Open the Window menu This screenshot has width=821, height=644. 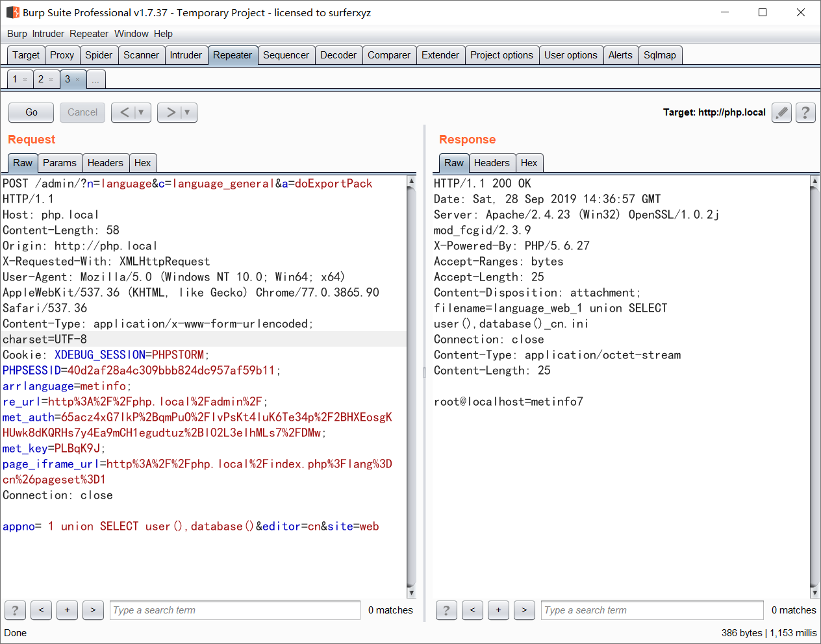pyautogui.click(x=131, y=34)
